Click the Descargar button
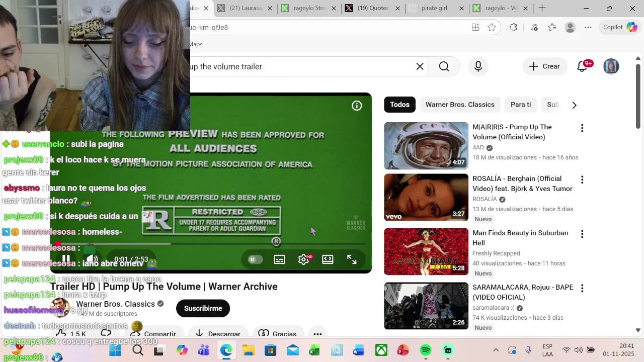644x362 pixels. tap(217, 334)
